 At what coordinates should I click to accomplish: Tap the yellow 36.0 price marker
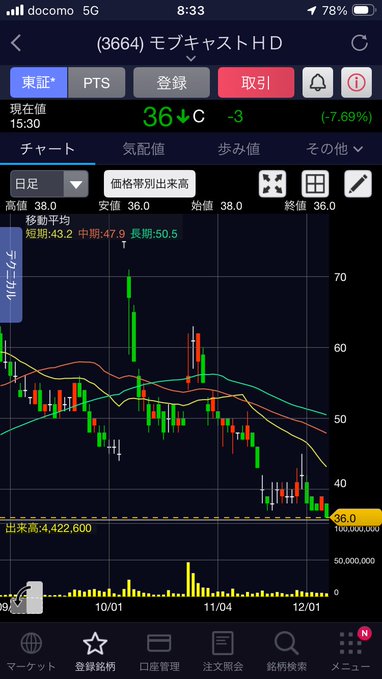click(x=356, y=518)
